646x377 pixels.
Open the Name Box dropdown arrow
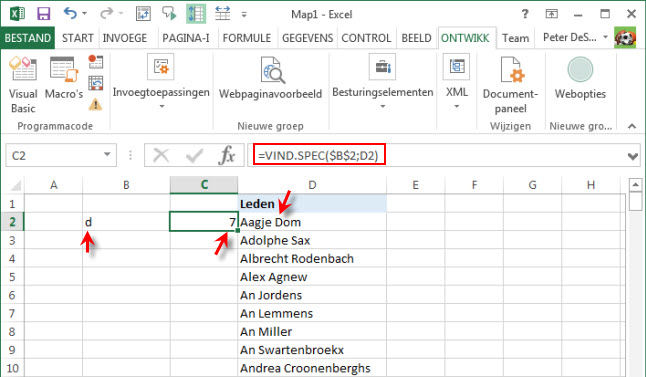pos(107,155)
